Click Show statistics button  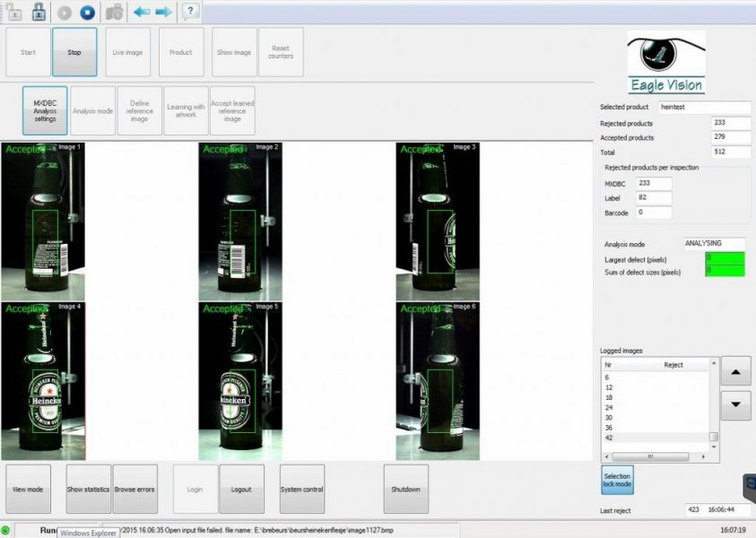(88, 490)
